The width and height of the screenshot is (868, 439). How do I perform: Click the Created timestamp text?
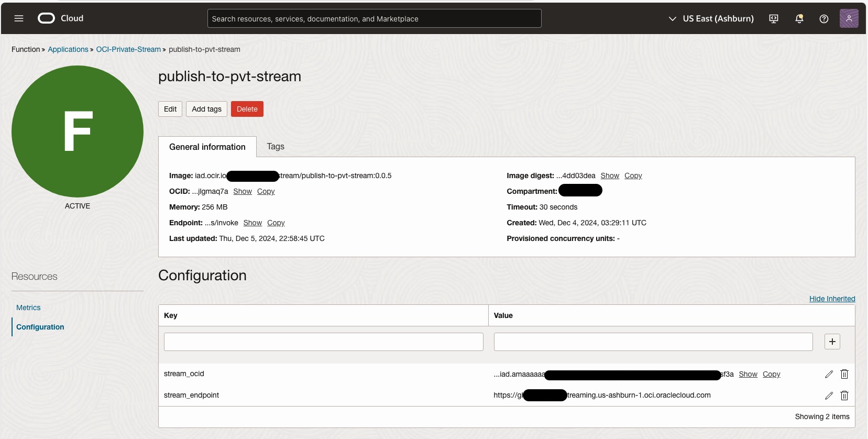[x=576, y=223]
